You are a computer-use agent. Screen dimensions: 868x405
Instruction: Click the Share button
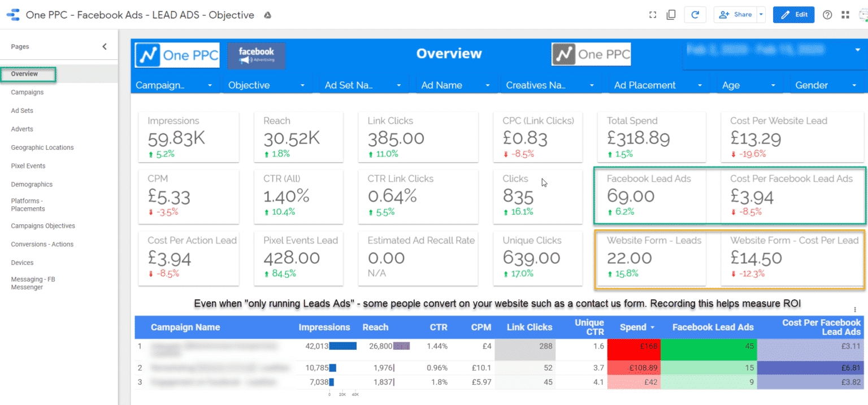(x=735, y=15)
